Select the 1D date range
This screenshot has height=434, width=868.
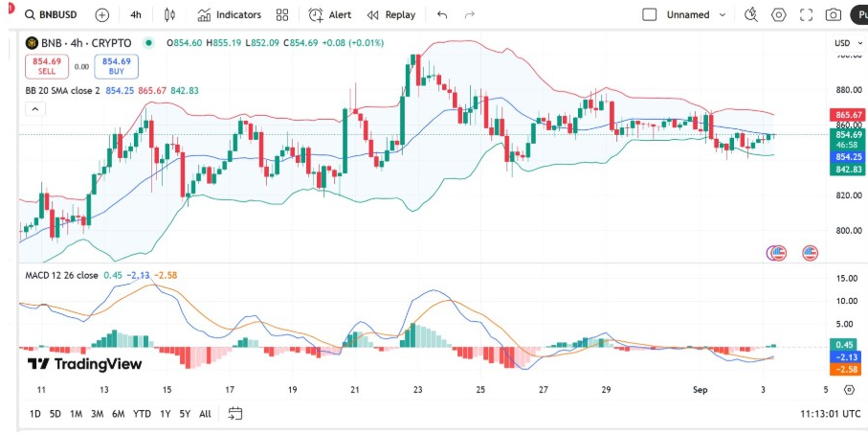(34, 414)
